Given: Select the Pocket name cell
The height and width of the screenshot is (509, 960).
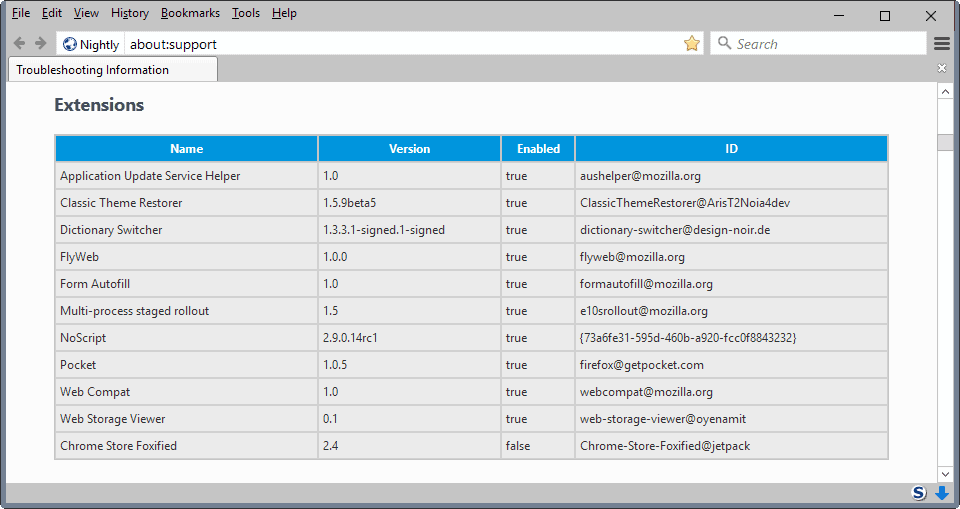Looking at the screenshot, I should tap(187, 364).
